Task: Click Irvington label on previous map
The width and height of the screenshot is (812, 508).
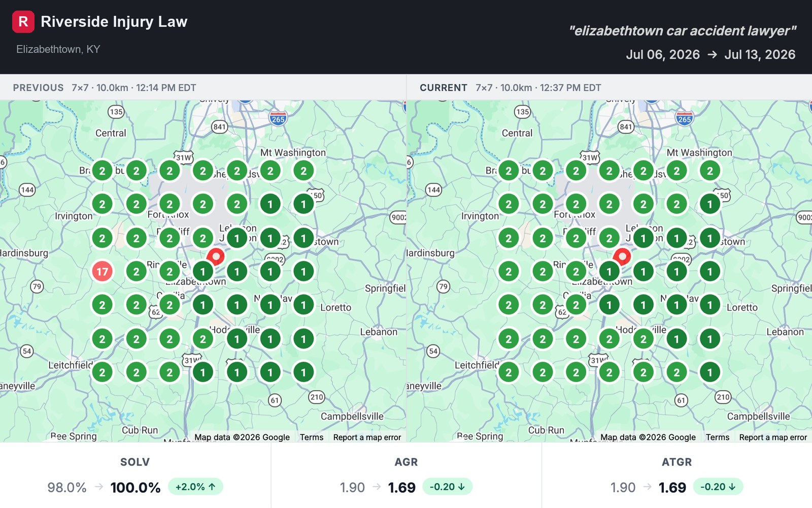Action: point(74,216)
